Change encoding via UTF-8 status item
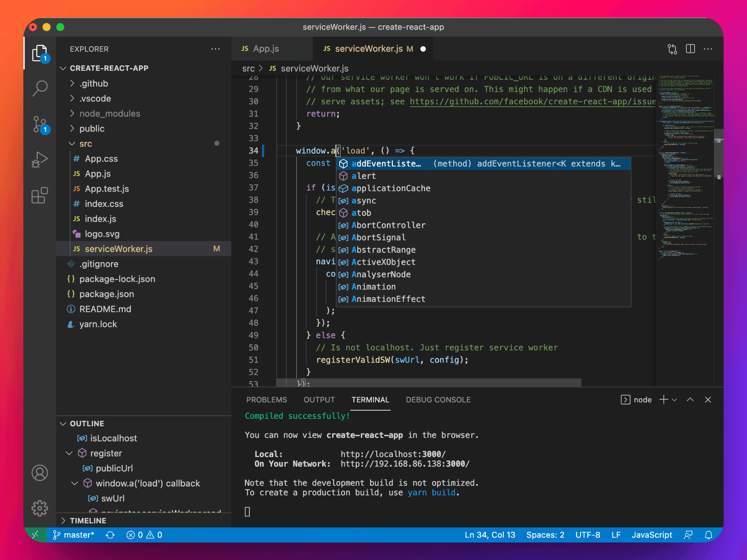Viewport: 747px width, 560px height. 588,535
